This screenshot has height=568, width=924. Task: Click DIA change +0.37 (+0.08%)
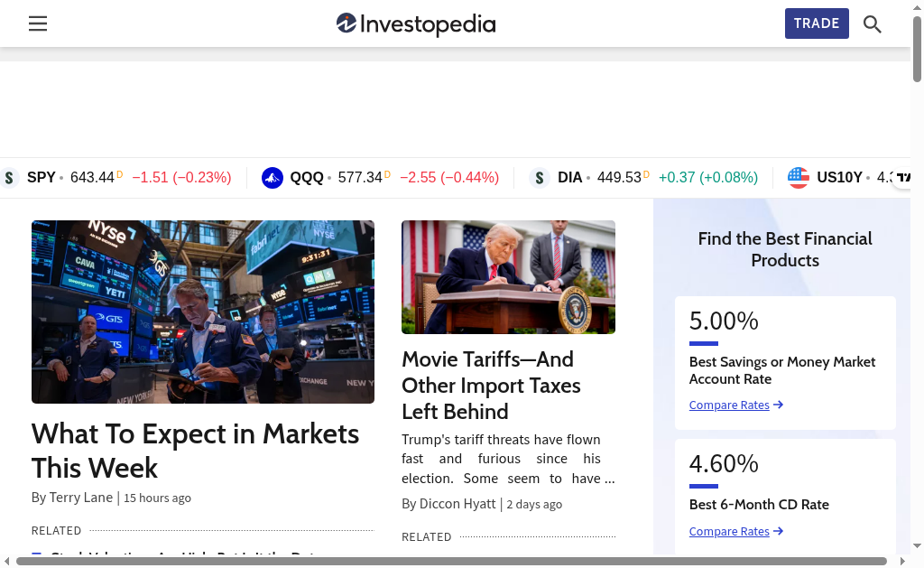pos(707,178)
